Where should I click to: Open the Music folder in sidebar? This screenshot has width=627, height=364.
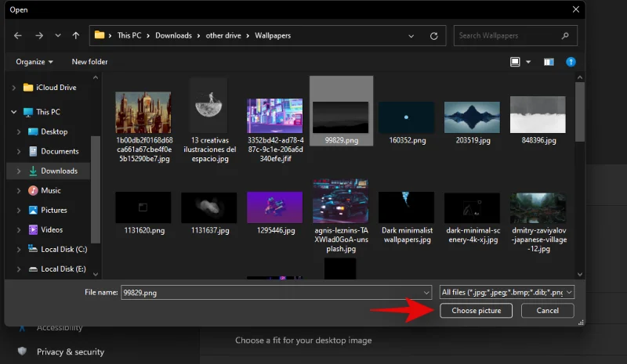(50, 190)
